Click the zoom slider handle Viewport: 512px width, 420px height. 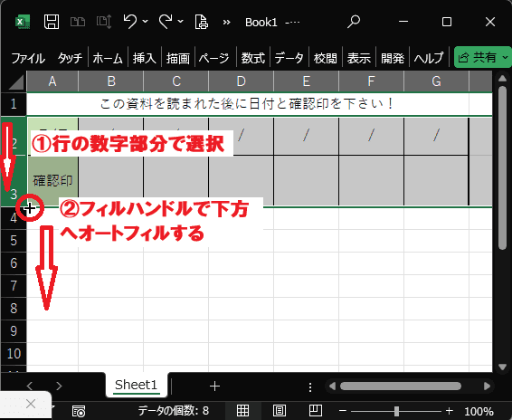[396, 411]
